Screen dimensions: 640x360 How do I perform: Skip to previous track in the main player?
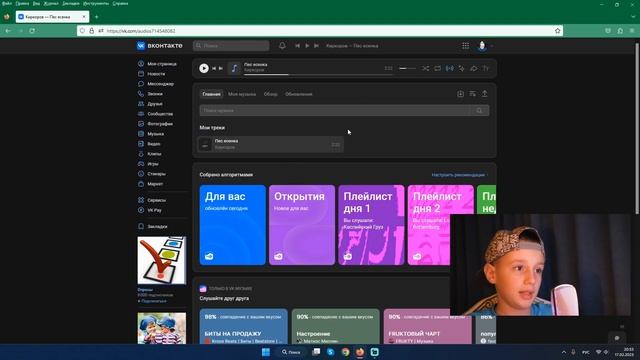tap(214, 69)
